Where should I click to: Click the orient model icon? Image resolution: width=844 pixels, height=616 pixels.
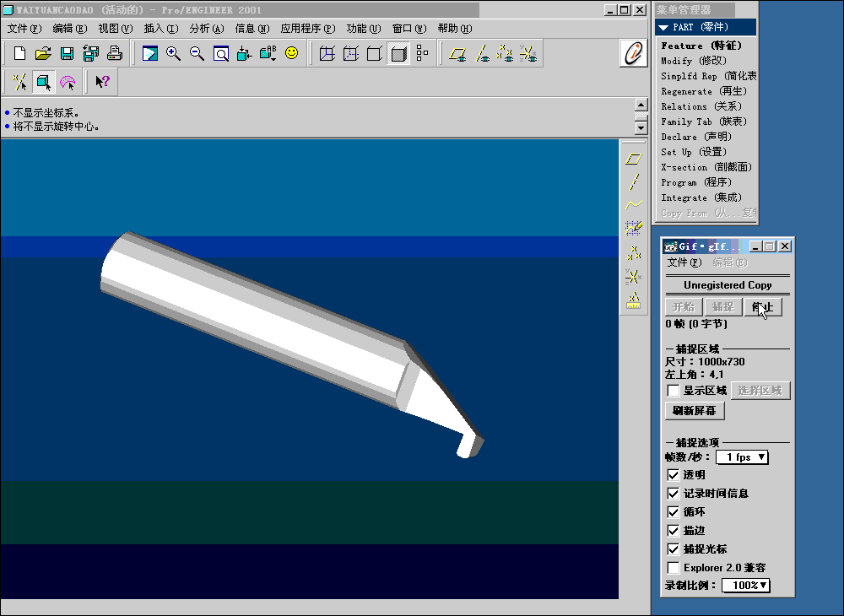245,53
